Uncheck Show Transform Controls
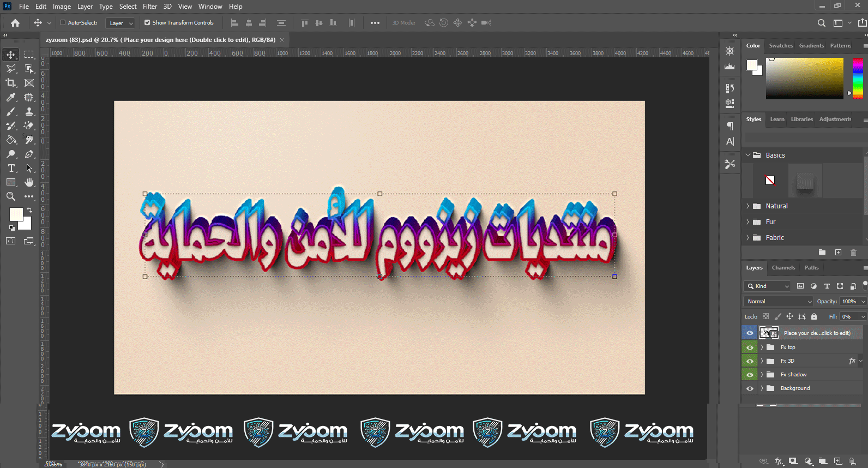 point(147,23)
